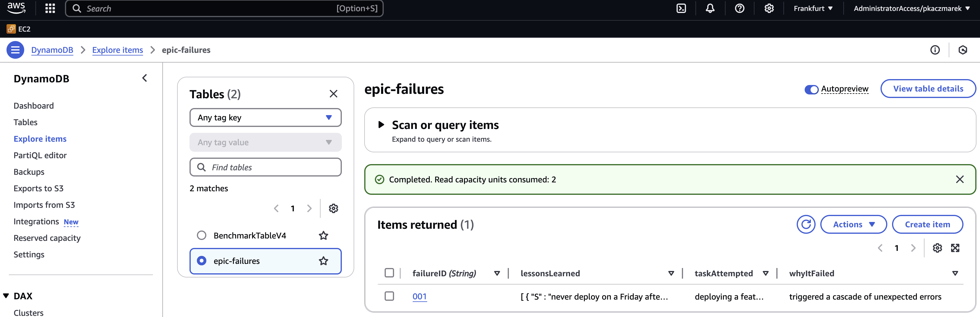This screenshot has width=980, height=317.
Task: Sort by whyItFailed column arrow
Action: pos(955,274)
